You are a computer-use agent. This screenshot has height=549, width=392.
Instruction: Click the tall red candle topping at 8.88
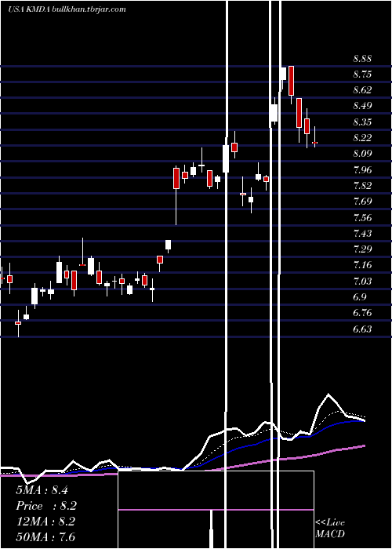click(x=291, y=81)
